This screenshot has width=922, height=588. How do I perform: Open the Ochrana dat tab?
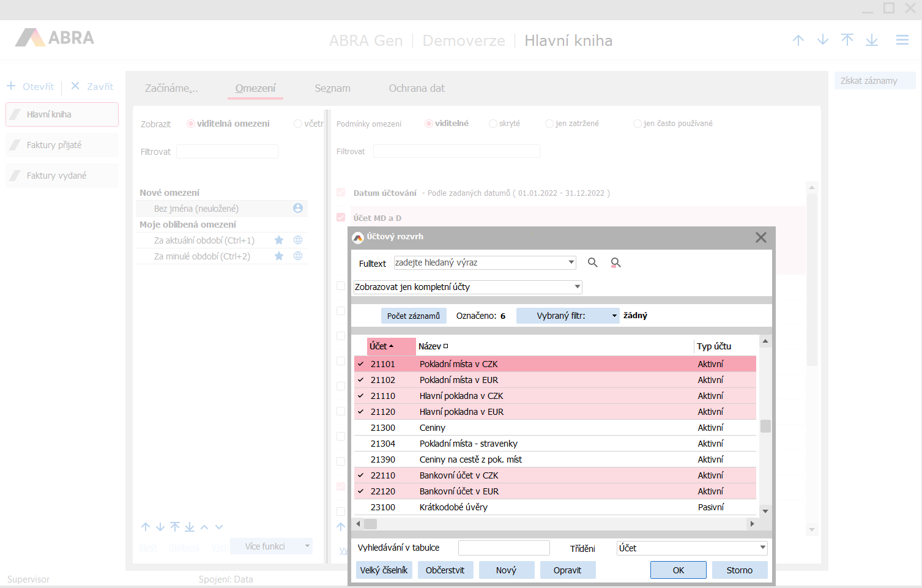pos(417,88)
